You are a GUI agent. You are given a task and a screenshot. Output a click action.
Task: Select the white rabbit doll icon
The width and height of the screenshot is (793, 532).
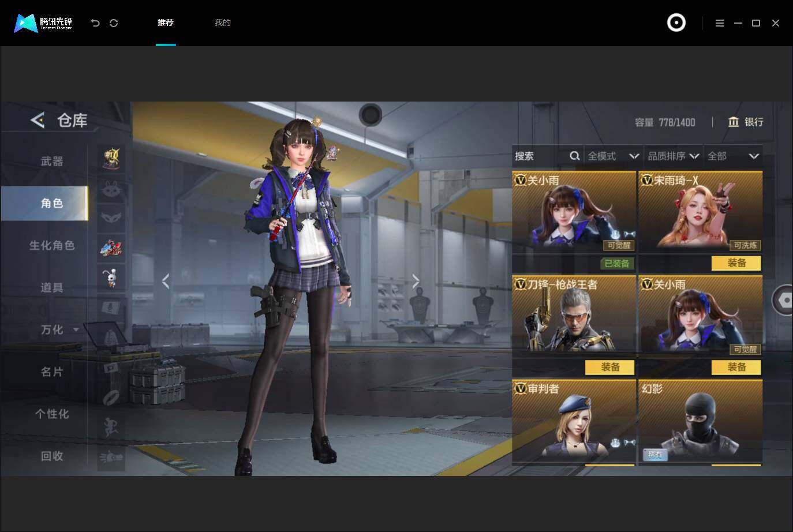111,278
